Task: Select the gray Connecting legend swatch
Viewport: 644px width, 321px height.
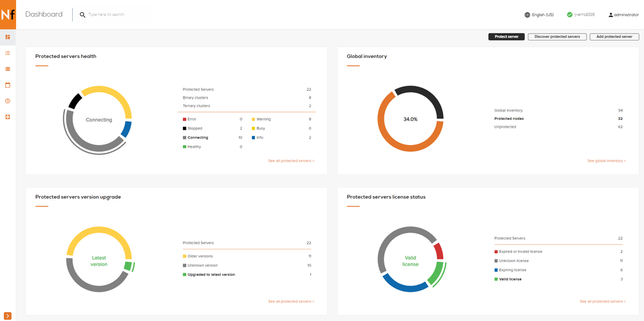Action: pos(184,137)
